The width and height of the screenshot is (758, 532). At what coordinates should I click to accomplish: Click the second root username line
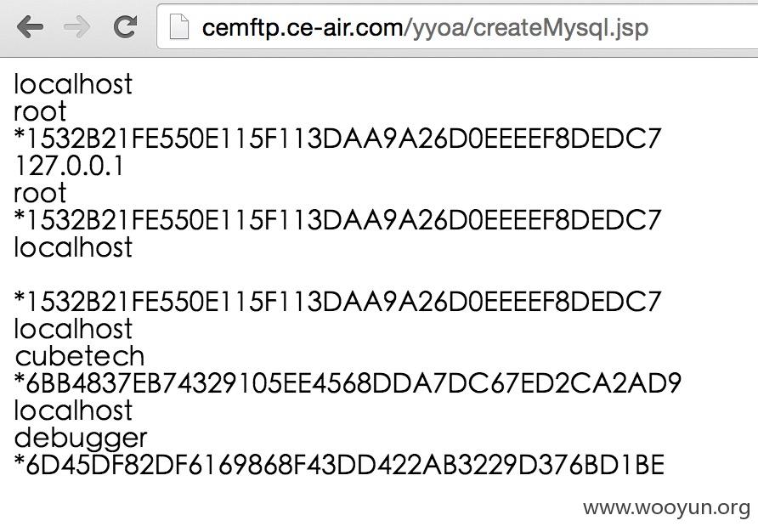pyautogui.click(x=40, y=194)
